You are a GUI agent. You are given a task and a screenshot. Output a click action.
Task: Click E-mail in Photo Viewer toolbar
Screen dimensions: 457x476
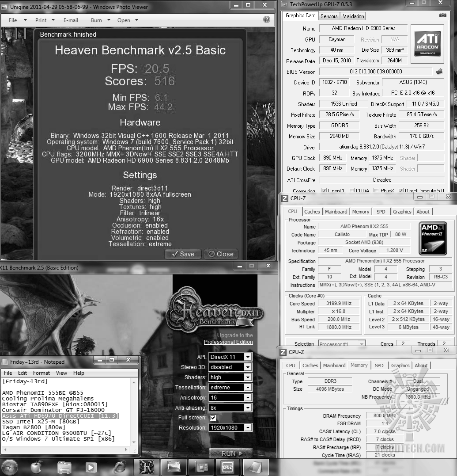coord(71,20)
